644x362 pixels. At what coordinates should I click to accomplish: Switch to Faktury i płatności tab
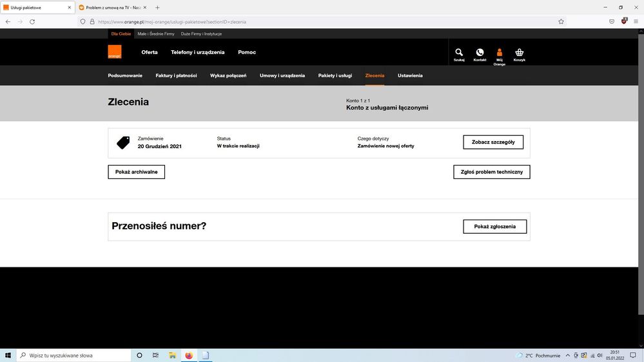176,75
